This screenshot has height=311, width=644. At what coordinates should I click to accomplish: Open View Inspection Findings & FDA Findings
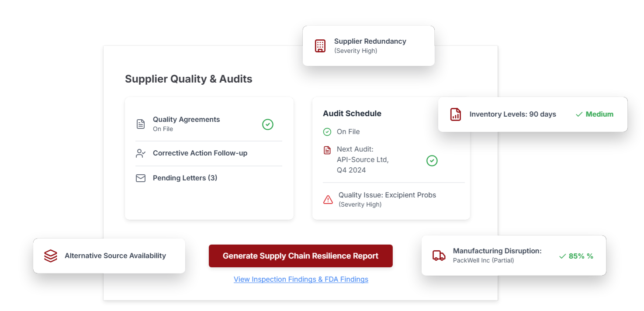pyautogui.click(x=301, y=279)
